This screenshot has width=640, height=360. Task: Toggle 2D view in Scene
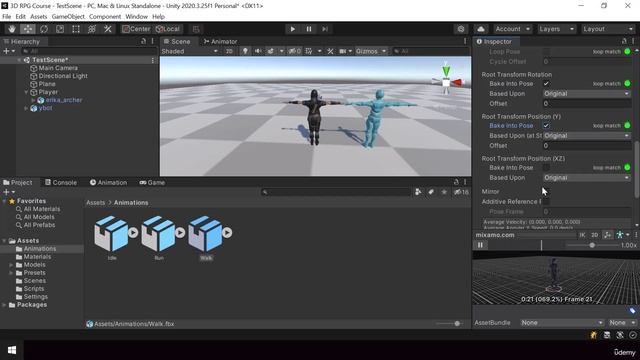click(229, 51)
